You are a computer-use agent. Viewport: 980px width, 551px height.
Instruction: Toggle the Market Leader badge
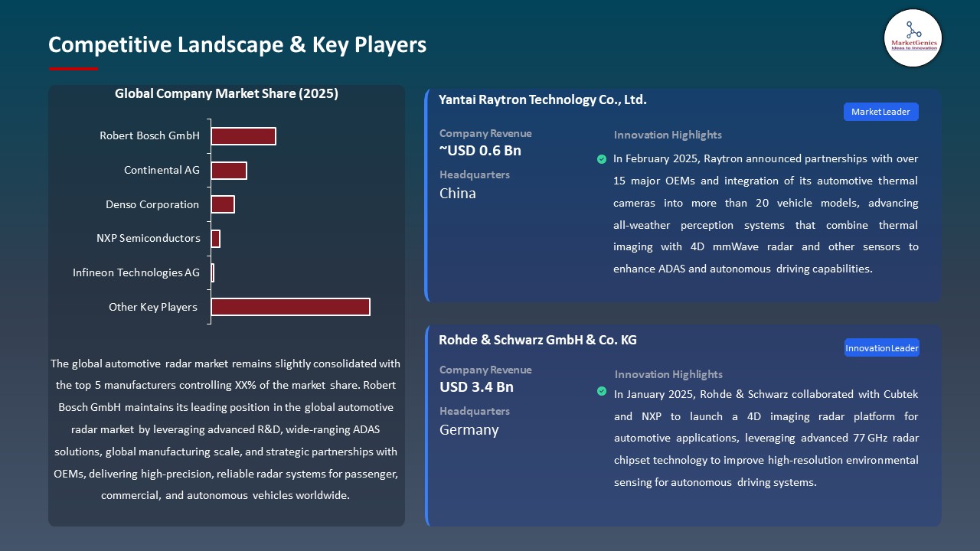pyautogui.click(x=880, y=111)
